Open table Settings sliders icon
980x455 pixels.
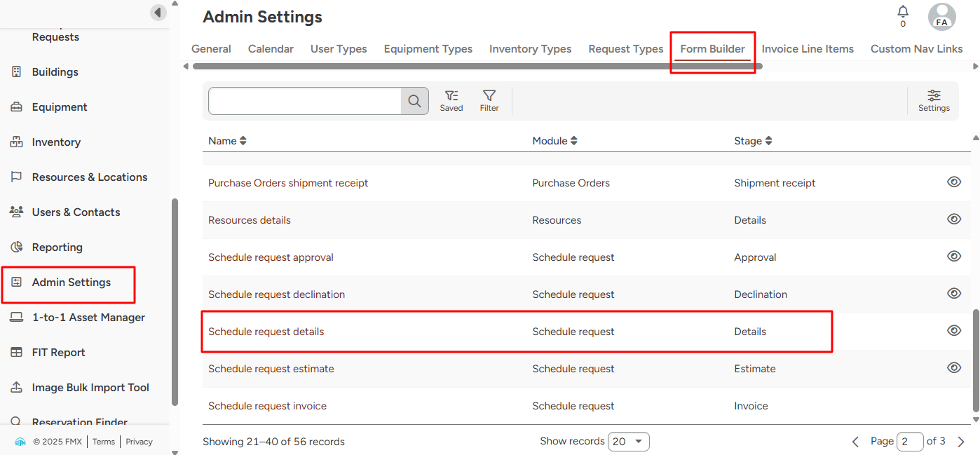click(x=934, y=100)
